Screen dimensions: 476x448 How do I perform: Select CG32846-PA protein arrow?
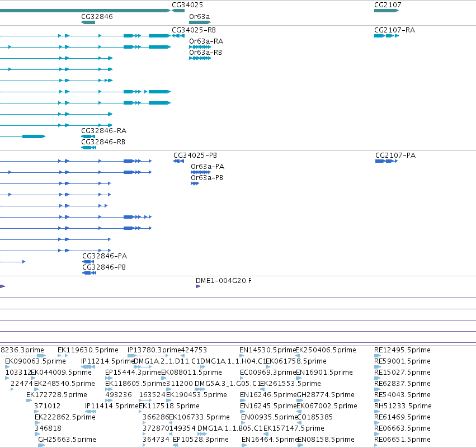(88, 262)
